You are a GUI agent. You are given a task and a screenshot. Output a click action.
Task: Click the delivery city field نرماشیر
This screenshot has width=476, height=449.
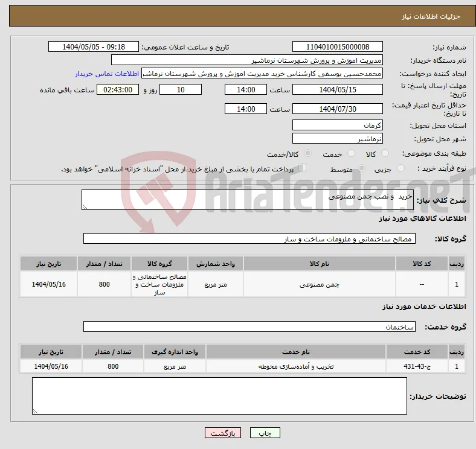(x=337, y=139)
